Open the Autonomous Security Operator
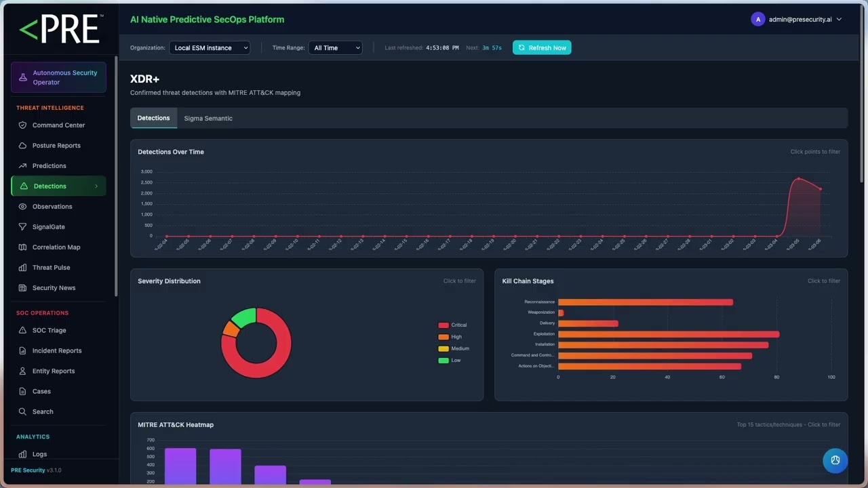 [x=58, y=77]
